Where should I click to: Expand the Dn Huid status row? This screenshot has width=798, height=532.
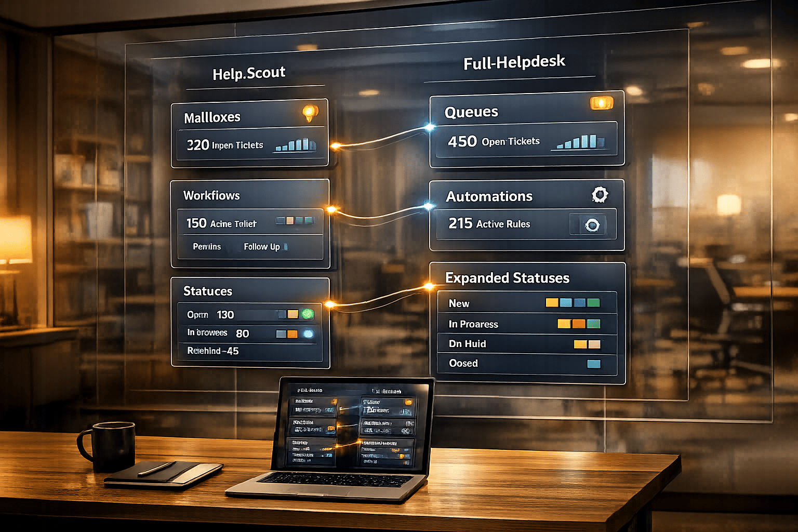pyautogui.click(x=526, y=343)
